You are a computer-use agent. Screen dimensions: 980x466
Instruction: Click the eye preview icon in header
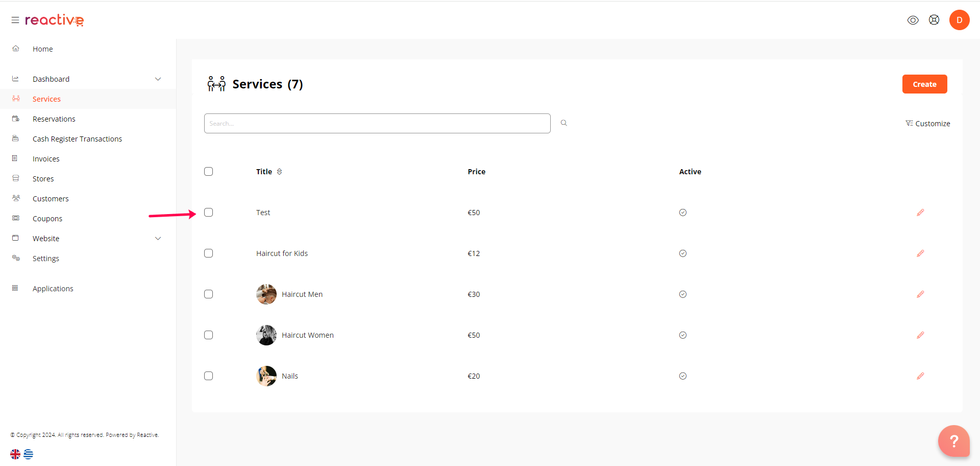click(x=913, y=20)
